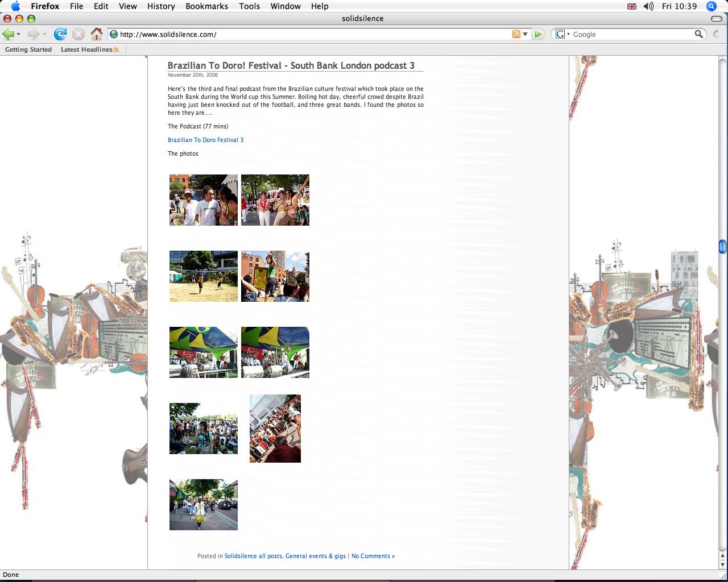728x582 pixels.
Task: Open the History menu
Action: 161,6
